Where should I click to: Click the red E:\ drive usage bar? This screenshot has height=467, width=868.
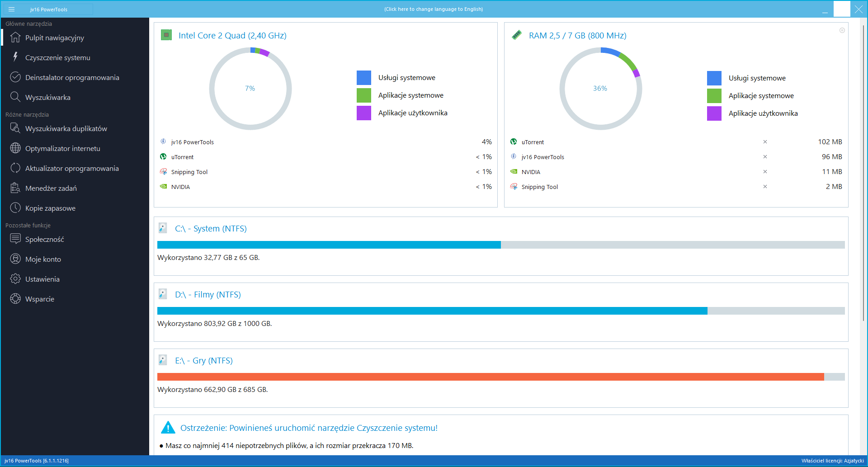pos(501,377)
